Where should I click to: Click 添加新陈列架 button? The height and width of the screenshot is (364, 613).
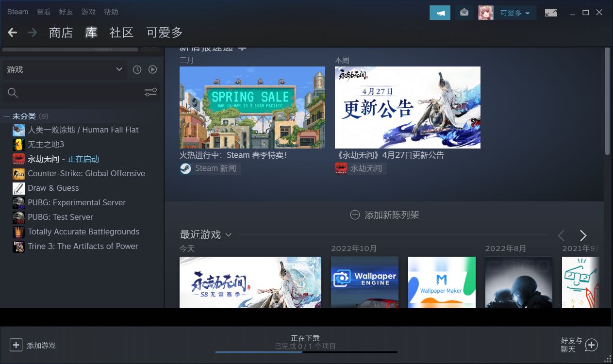[x=384, y=215]
